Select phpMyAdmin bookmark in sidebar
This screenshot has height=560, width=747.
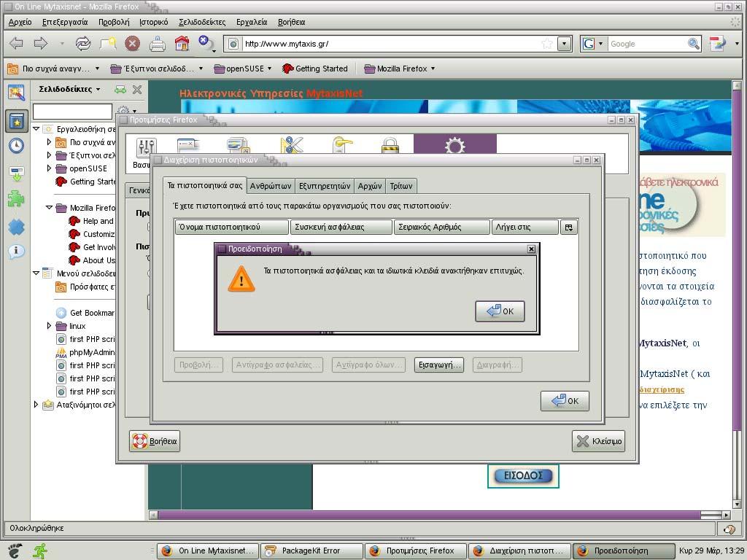point(85,352)
